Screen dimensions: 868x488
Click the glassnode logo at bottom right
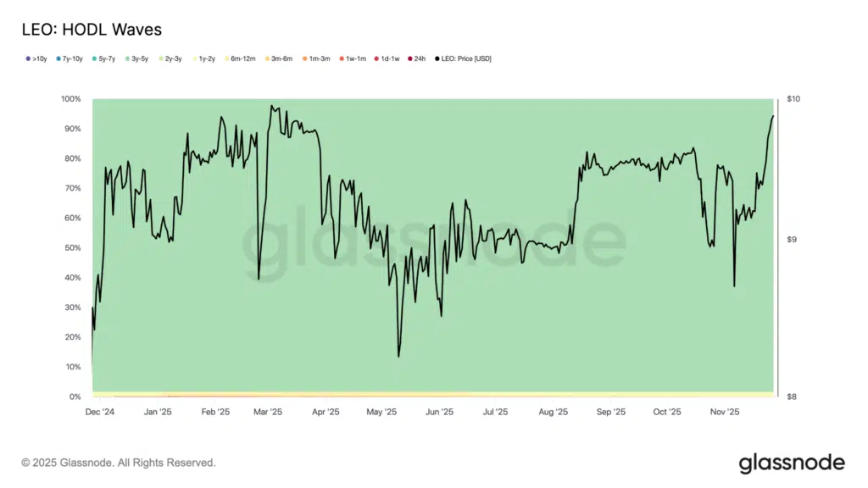[x=791, y=463]
